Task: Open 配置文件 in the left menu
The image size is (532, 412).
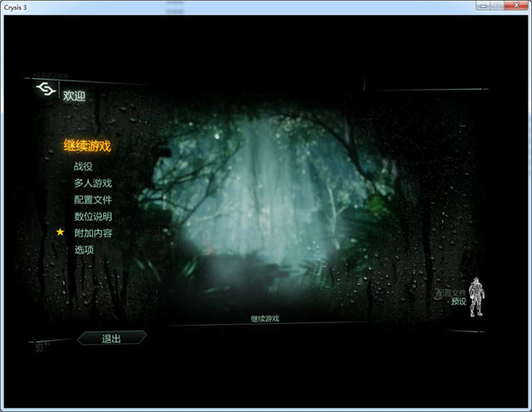Action: tap(93, 199)
